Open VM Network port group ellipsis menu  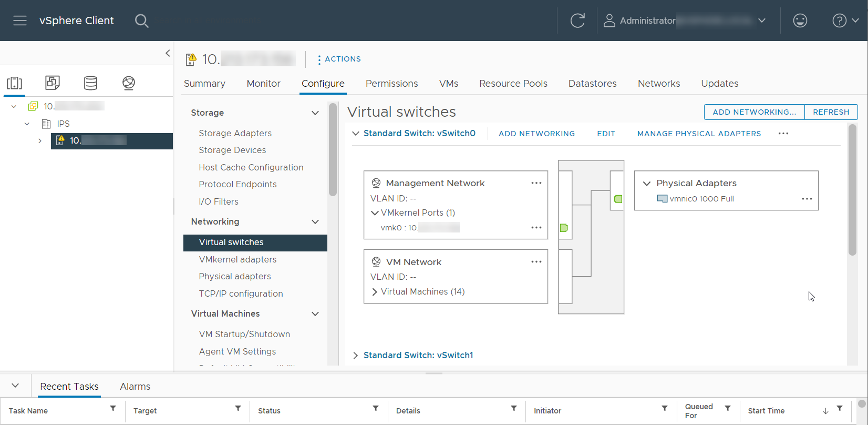(536, 262)
